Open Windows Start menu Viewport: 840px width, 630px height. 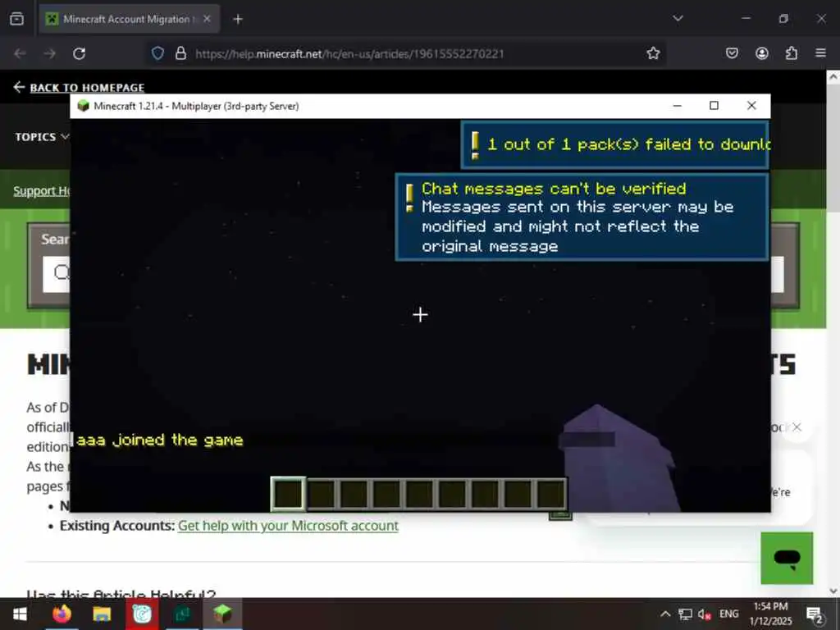pos(20,614)
